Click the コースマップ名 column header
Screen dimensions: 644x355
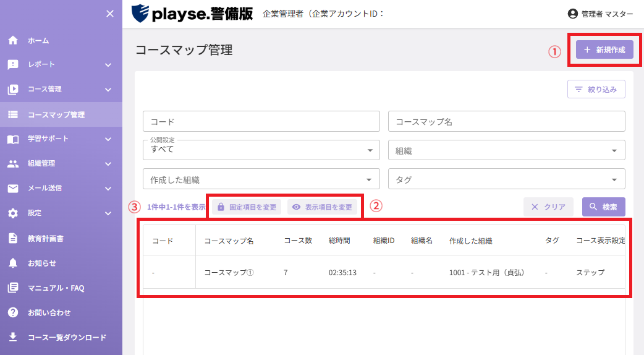pos(229,241)
